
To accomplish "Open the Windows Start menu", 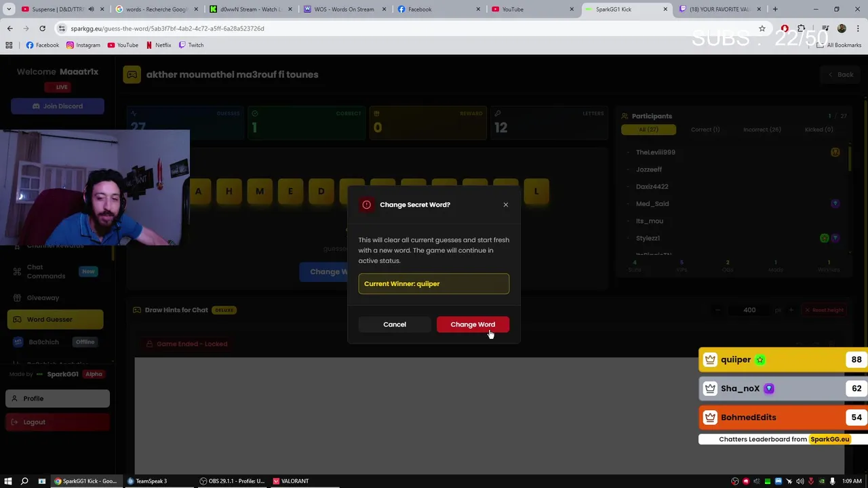I will coord(8,481).
